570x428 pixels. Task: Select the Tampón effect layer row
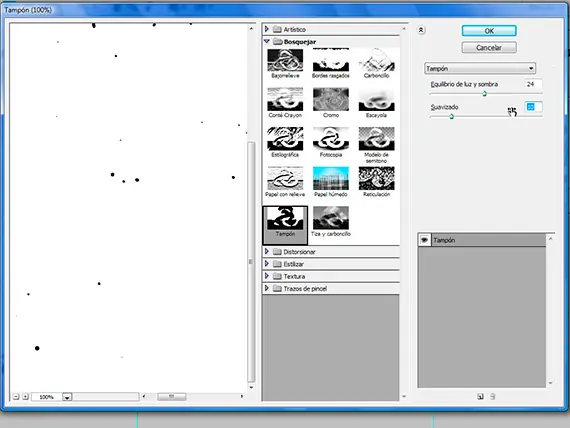point(482,240)
